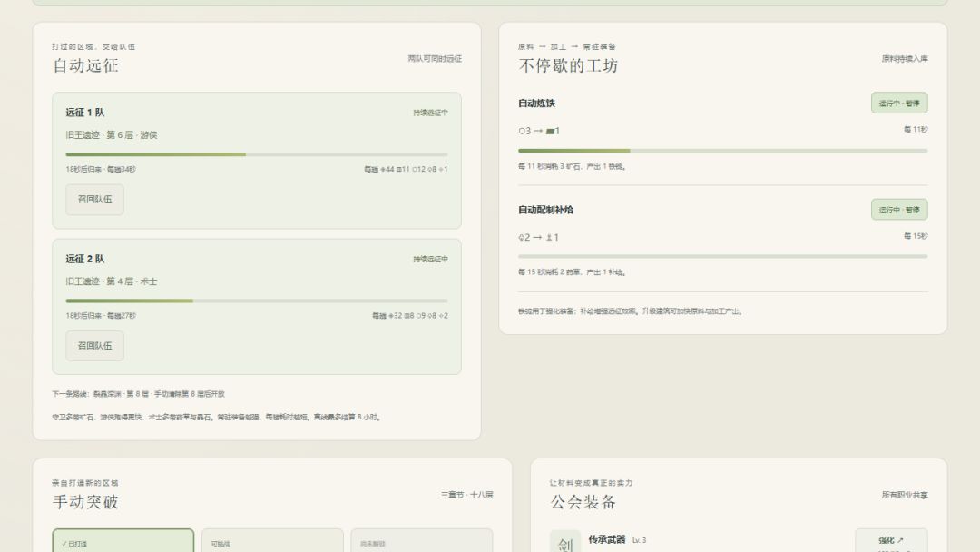This screenshot has height=552, width=980.
Task: Click the 自动配制补给 progress bar
Action: point(723,256)
